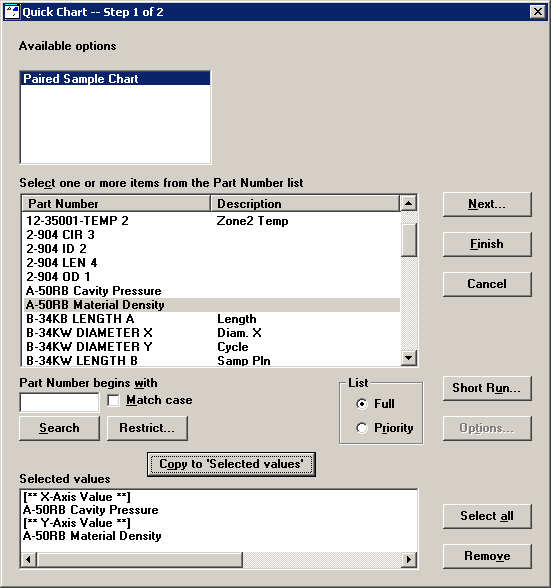Viewport: 551px width, 588px height.
Task: Click the Part Number list vertical scrollbar thumb
Action: tap(408, 240)
